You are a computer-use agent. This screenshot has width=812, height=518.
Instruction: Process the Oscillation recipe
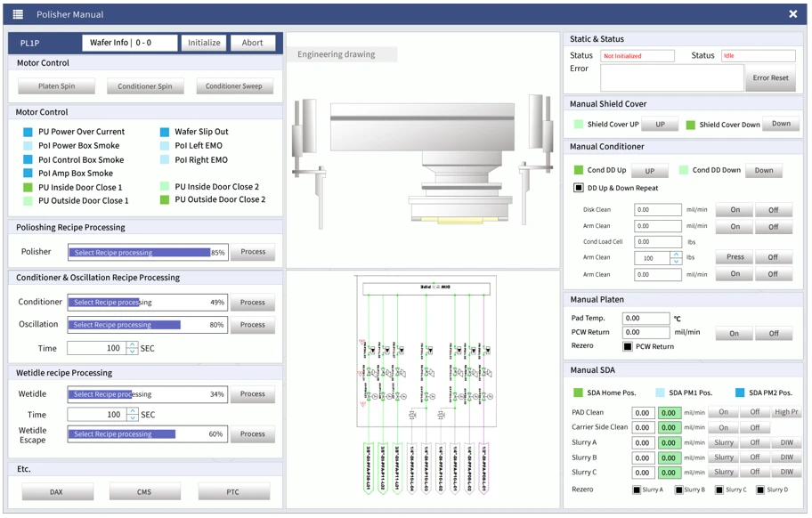(253, 325)
